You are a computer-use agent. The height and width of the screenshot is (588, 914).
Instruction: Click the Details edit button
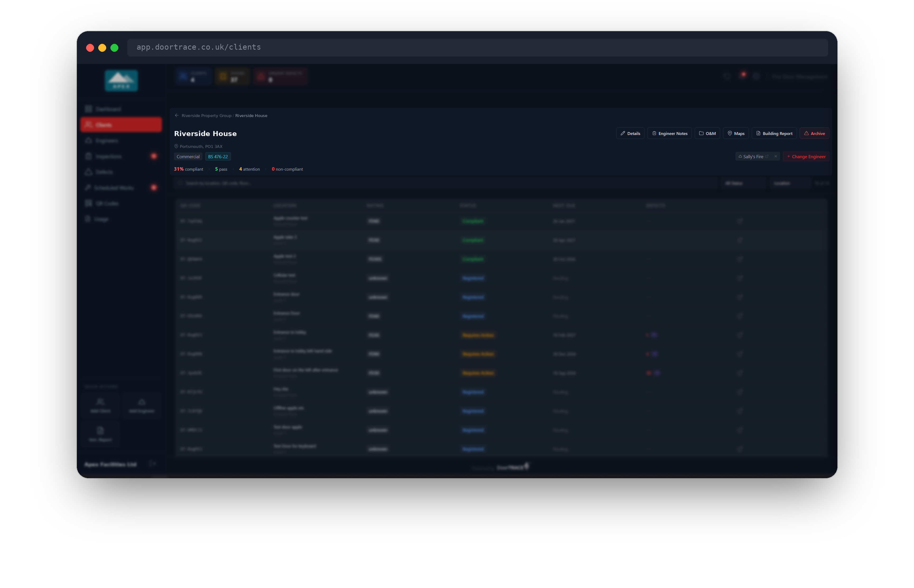(630, 133)
